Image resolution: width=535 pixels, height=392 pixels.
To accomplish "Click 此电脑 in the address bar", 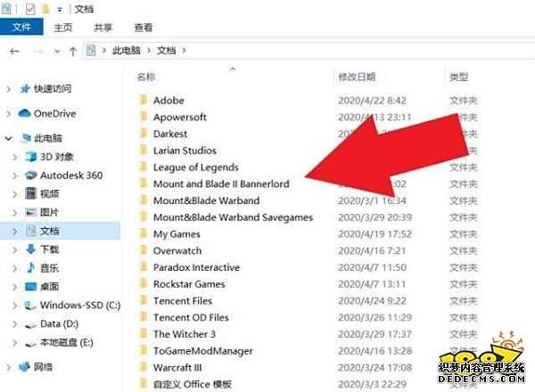I will pos(127,51).
